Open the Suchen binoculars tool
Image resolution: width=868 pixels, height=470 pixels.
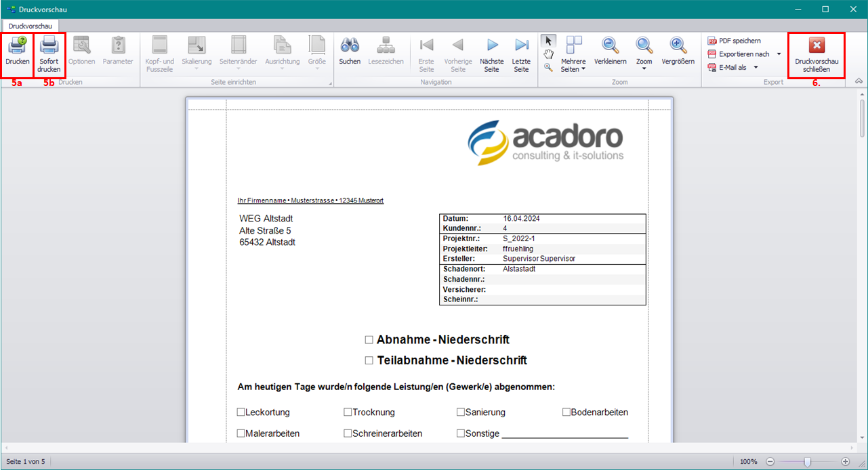350,47
